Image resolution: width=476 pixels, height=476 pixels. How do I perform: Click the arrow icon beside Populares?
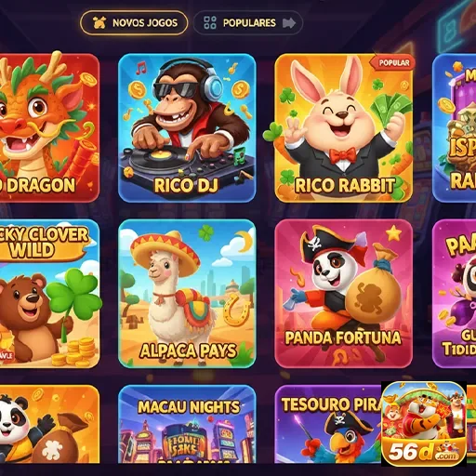coord(289,23)
